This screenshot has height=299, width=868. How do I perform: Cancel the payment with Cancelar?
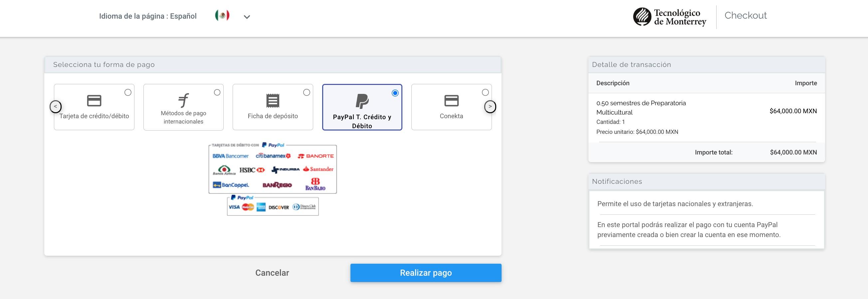(272, 273)
